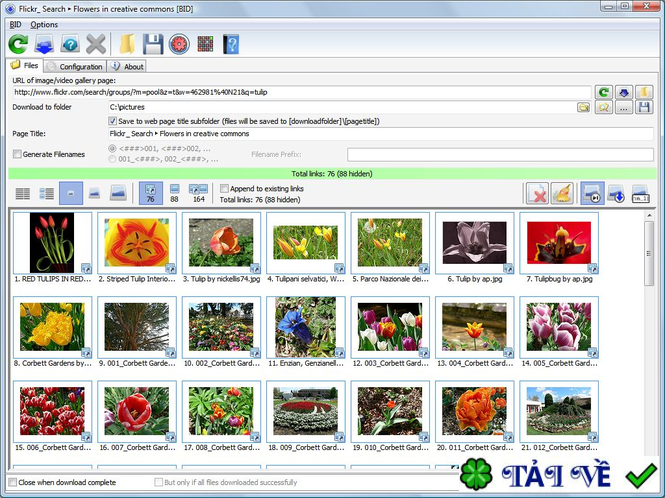Screen dimensions: 665x498
Task: Click the image with blue download arrow icon
Action: click(x=616, y=193)
